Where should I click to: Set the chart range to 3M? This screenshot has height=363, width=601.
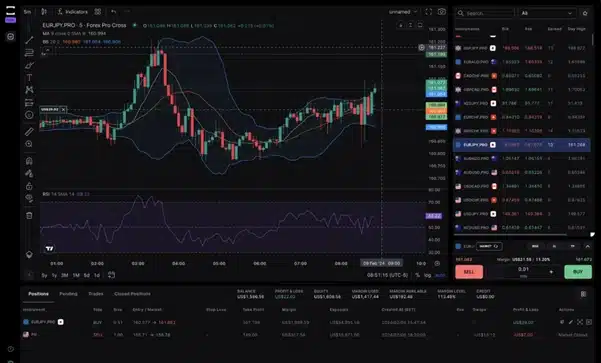64,275
